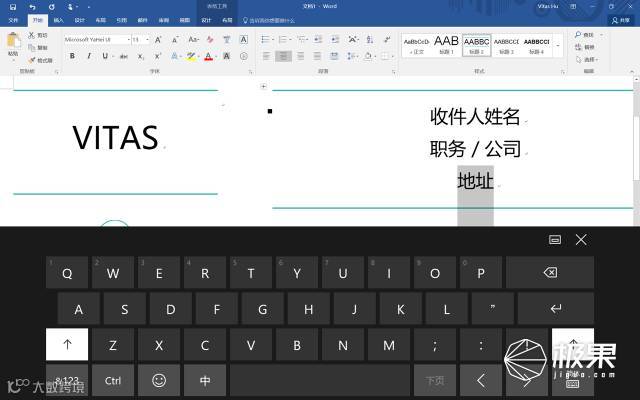Tap the backspace key on keyboard

(x=550, y=273)
